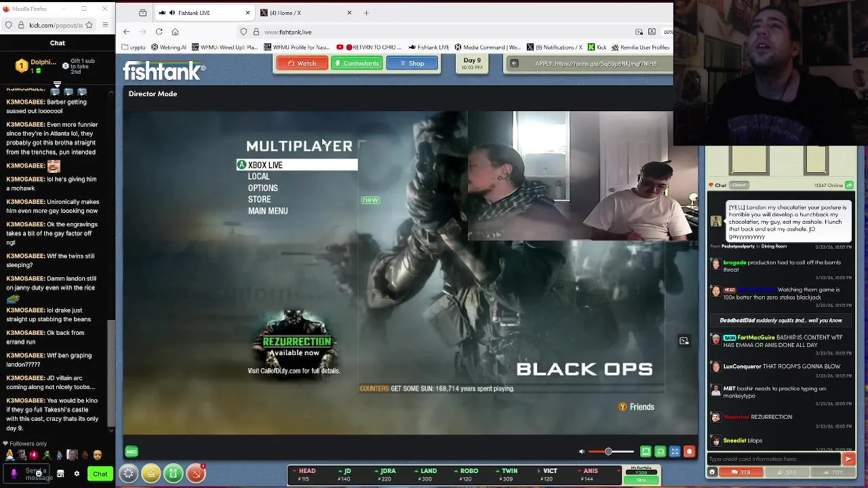The height and width of the screenshot is (488, 868).
Task: Toggle Global chat filter badge
Action: click(x=739, y=185)
